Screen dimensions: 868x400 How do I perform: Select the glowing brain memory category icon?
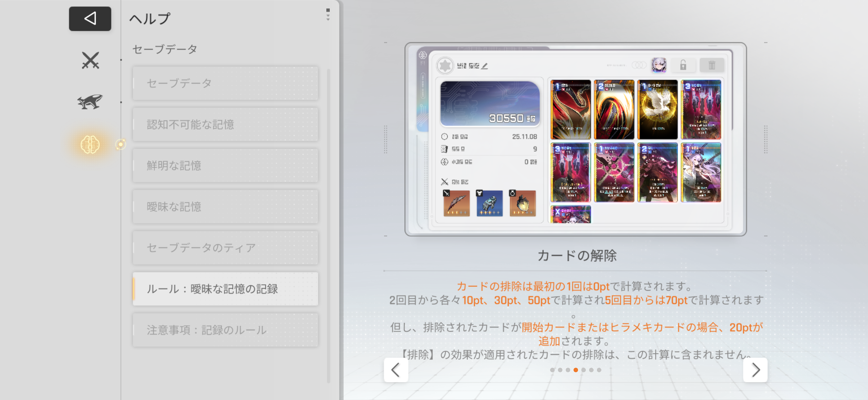(90, 145)
